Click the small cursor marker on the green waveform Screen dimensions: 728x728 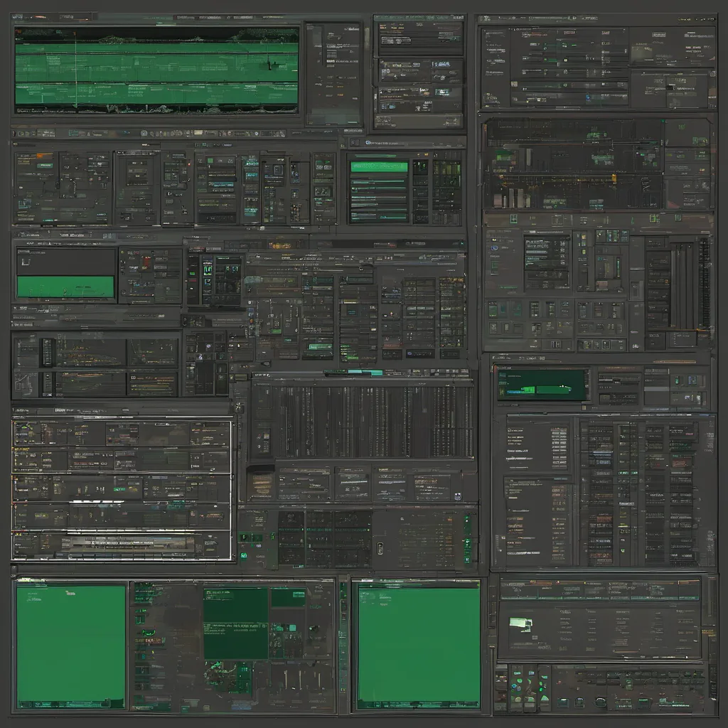269,65
